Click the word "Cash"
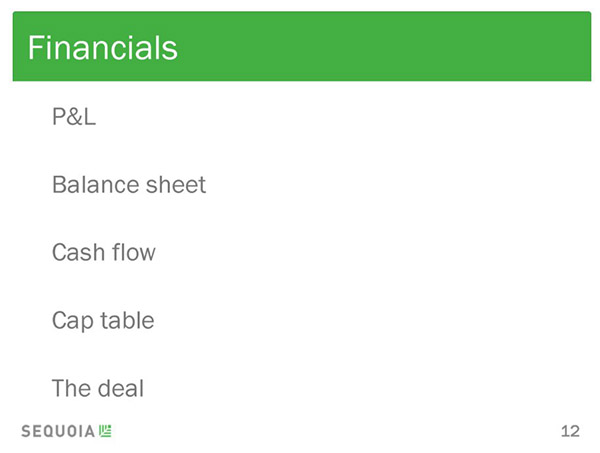Image resolution: width=600 pixels, height=453 pixels. pos(78,252)
